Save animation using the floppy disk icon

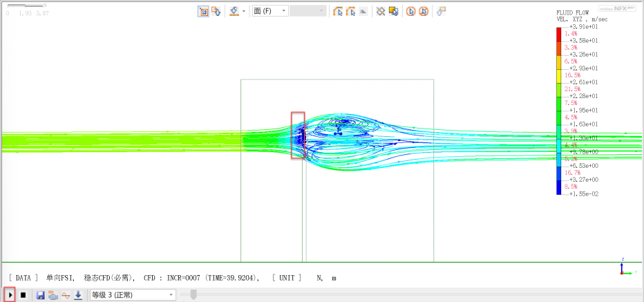point(41,295)
